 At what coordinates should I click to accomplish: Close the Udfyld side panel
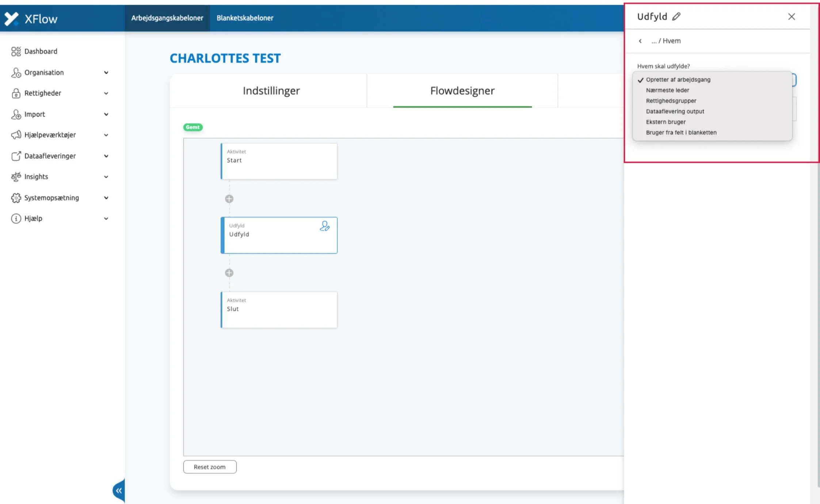[791, 17]
